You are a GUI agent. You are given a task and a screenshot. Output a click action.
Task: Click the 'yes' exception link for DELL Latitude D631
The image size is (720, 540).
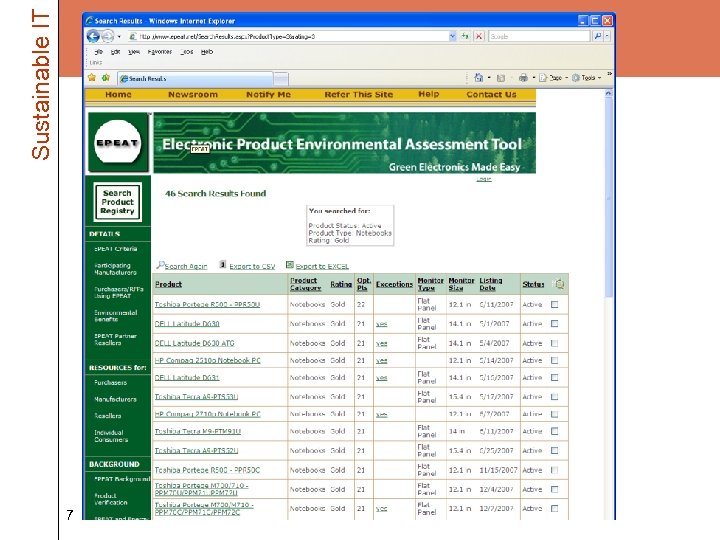[382, 378]
